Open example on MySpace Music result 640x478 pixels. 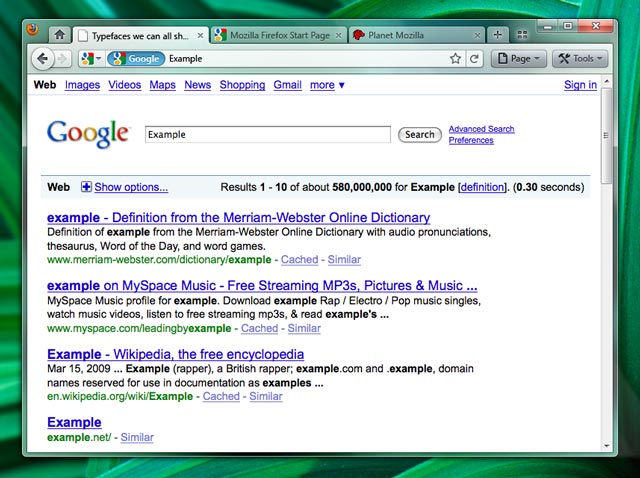(x=262, y=286)
